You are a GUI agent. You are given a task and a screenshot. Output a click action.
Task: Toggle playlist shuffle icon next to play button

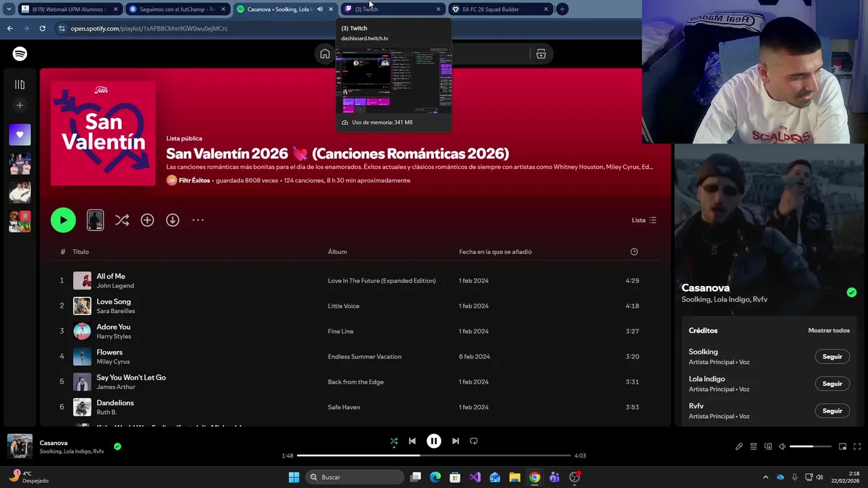point(122,220)
